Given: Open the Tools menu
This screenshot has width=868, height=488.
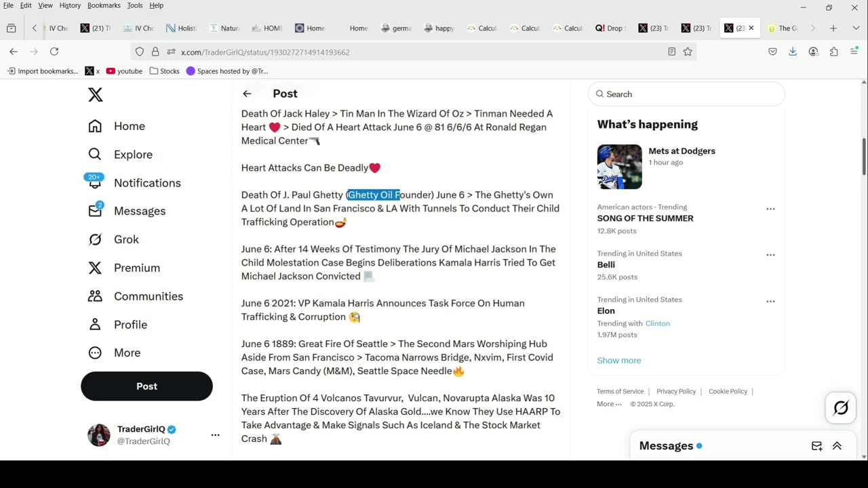Looking at the screenshot, I should click(x=135, y=5).
